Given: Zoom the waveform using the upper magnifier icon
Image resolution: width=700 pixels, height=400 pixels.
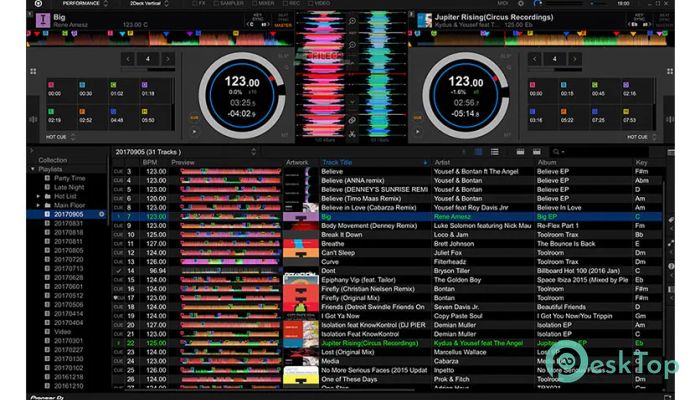Looking at the screenshot, I should pos(352,21).
